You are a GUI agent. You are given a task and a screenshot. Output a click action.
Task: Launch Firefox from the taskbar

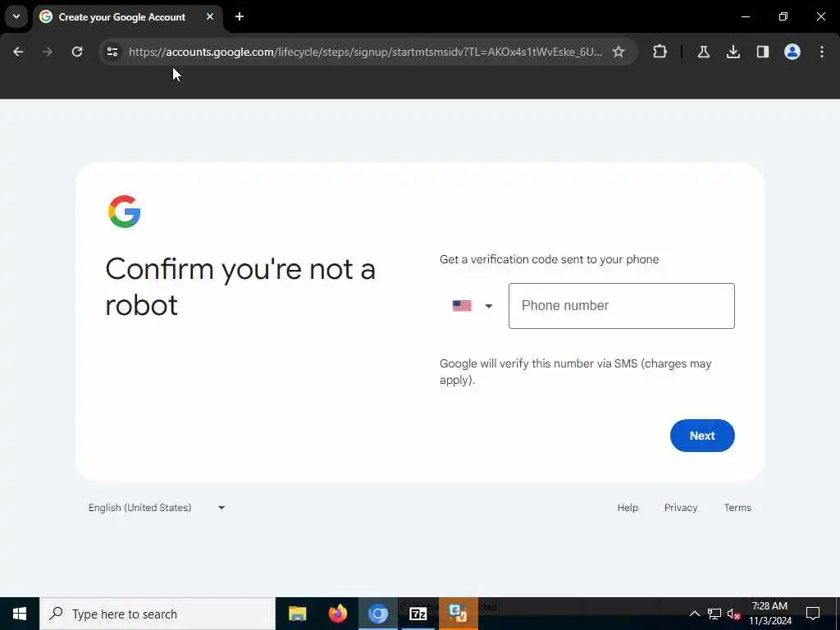pyautogui.click(x=337, y=614)
